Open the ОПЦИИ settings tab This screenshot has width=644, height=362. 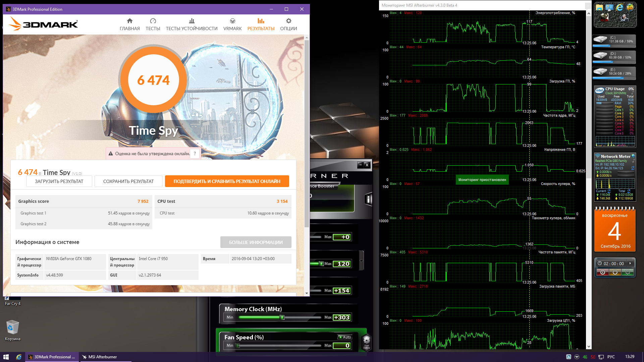[x=288, y=24]
